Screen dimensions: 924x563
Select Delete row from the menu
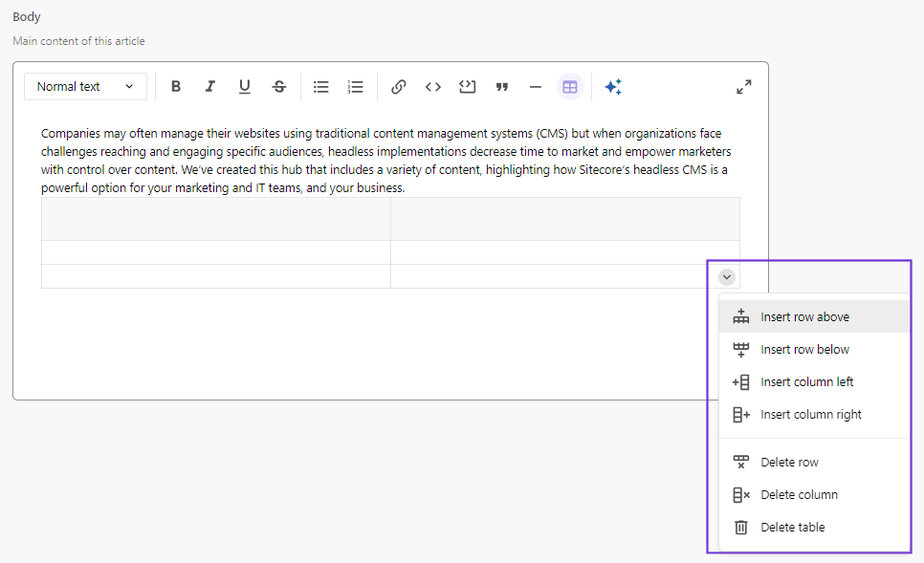[x=814, y=462]
